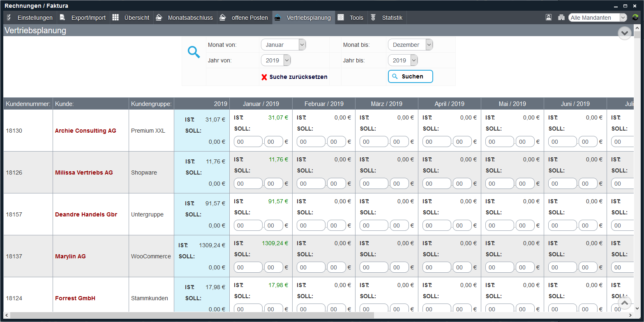Click the Vertriebsplanung tab icon
This screenshot has height=322, width=644.
[x=278, y=18]
